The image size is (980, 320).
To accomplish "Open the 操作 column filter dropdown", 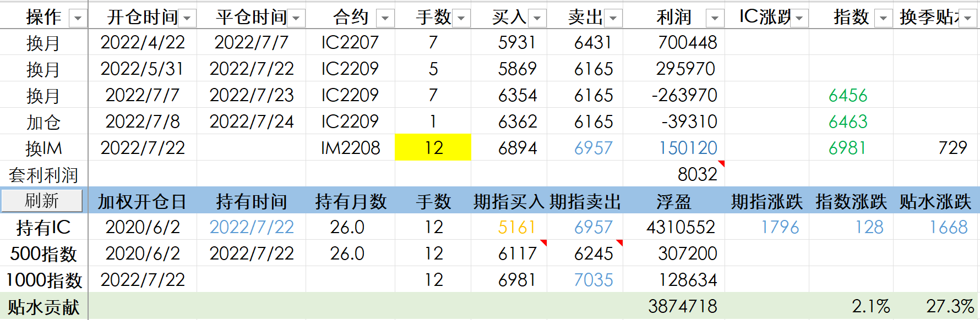I will [x=78, y=19].
